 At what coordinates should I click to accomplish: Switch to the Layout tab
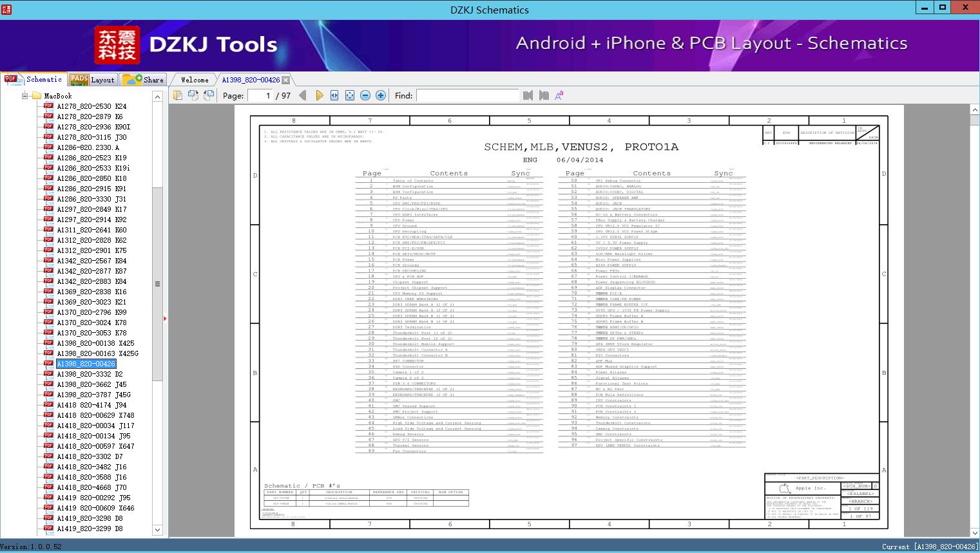click(x=92, y=79)
